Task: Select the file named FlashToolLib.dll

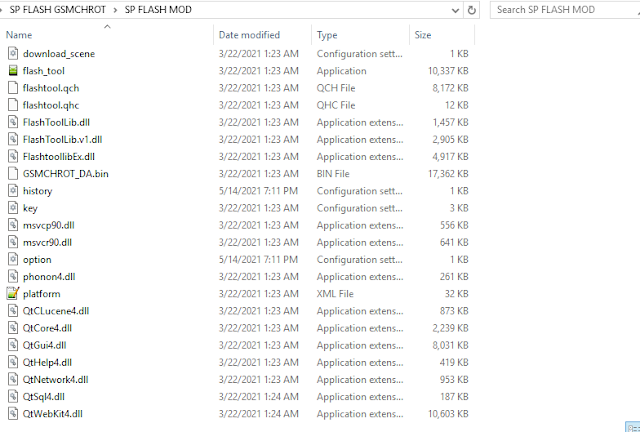Action: [x=56, y=122]
